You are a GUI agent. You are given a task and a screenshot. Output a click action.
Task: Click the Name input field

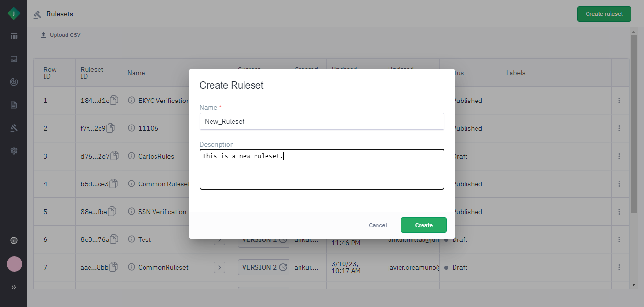[x=322, y=121]
